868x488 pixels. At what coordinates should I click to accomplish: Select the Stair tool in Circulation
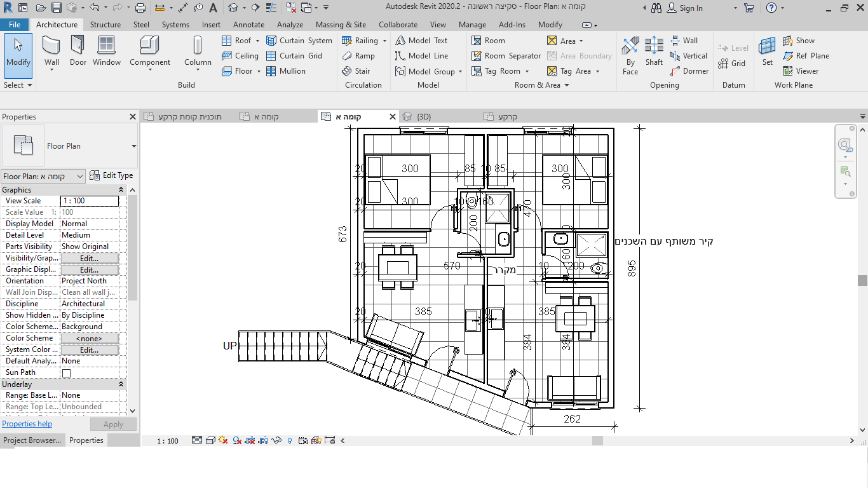(356, 71)
